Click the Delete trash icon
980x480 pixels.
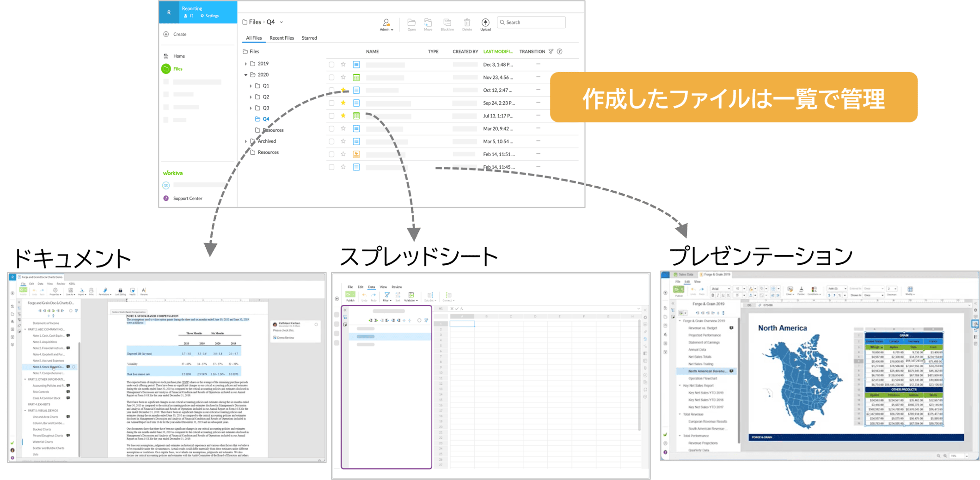click(467, 23)
